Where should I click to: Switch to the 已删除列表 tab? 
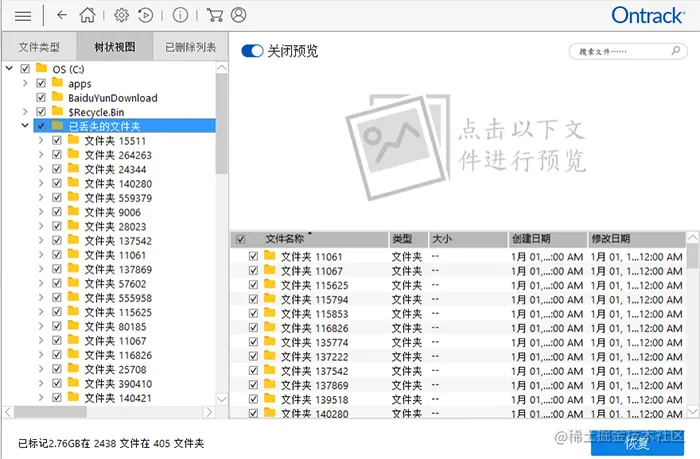click(191, 46)
